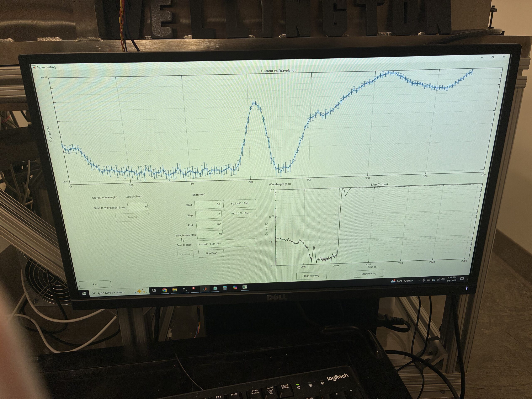The width and height of the screenshot is (532, 399).
Task: Click the Exit button
Action: point(95,284)
